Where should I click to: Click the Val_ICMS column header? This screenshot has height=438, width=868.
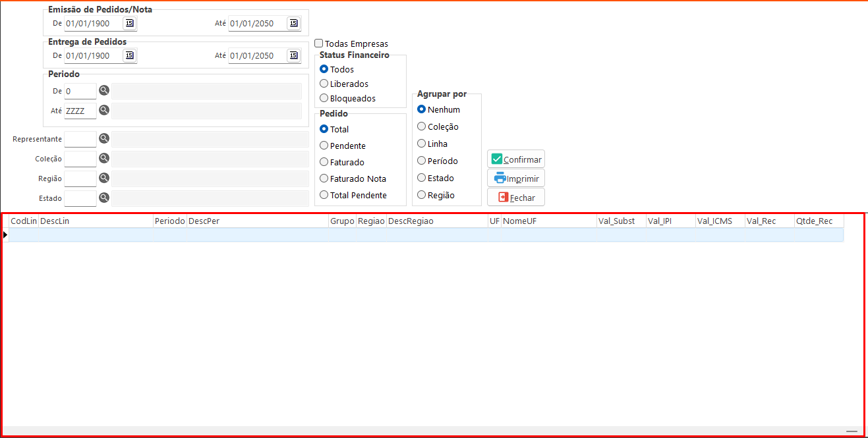719,221
